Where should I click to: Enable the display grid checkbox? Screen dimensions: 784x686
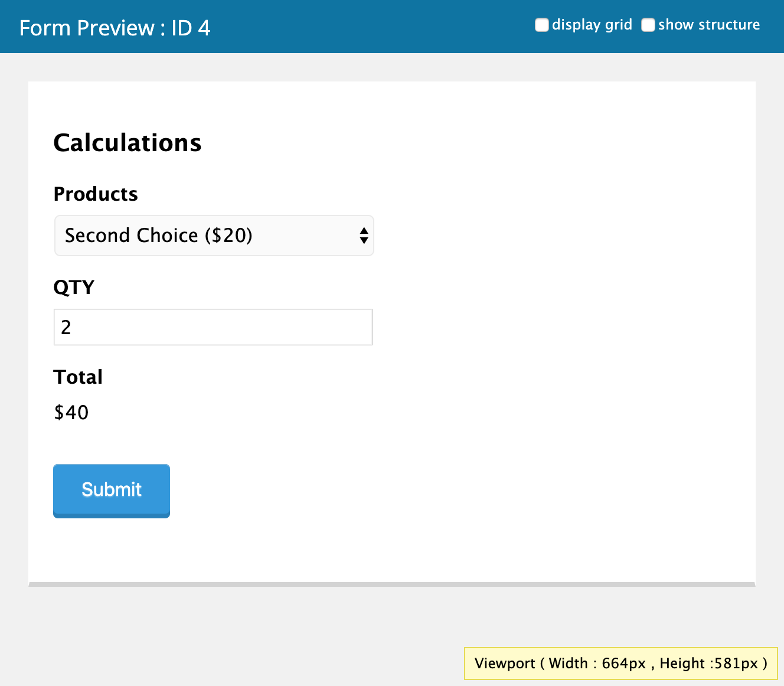tap(541, 25)
